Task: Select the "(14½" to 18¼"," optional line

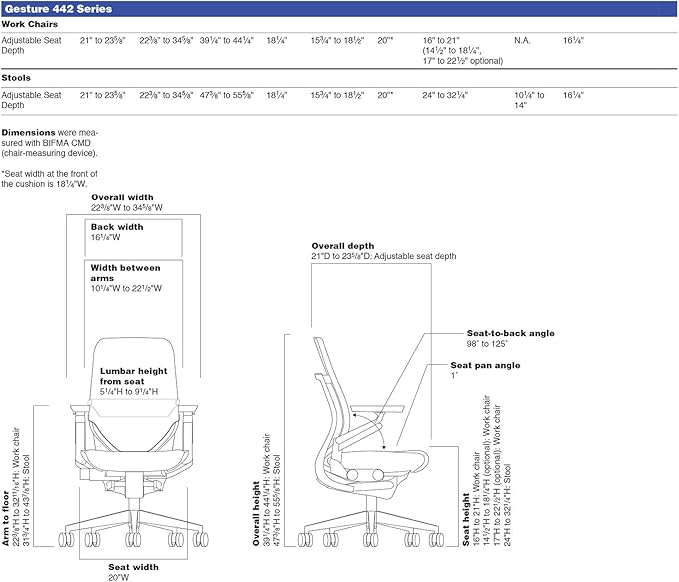Action: [452, 51]
